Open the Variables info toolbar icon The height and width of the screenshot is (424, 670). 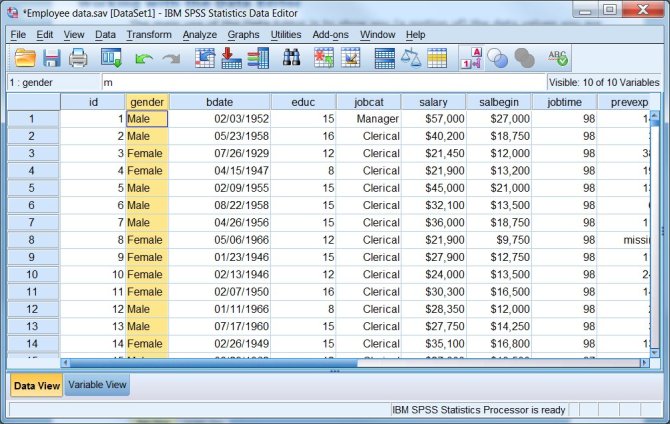tap(258, 58)
